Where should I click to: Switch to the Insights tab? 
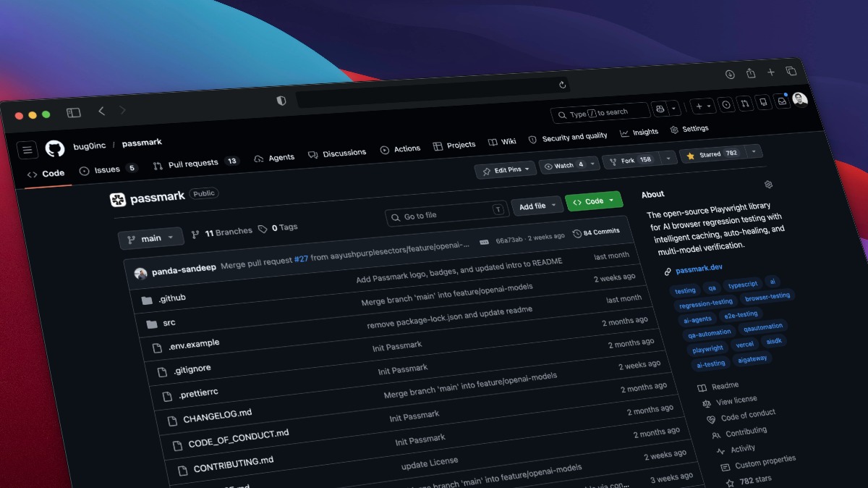(639, 132)
